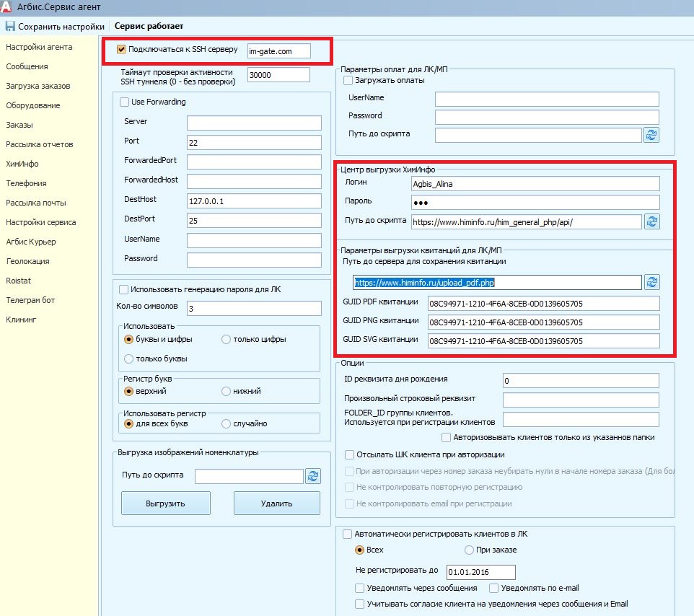Check Уведомлять по e-mail option
This screenshot has width=694, height=616.
point(494,588)
